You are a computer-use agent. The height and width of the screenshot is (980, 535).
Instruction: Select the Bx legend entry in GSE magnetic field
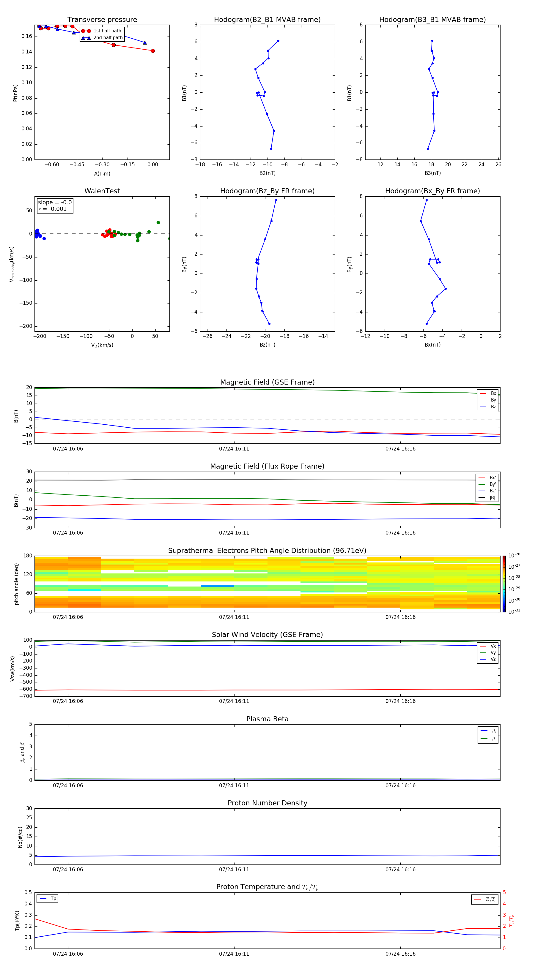tap(488, 393)
